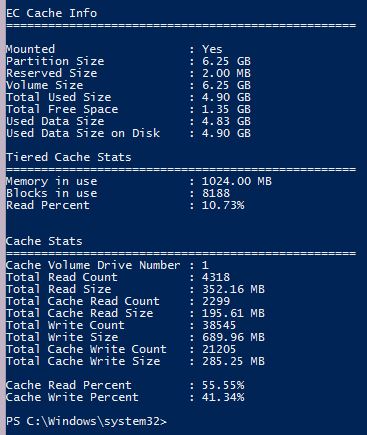Click the Blocks in use value 8188
Image resolution: width=367 pixels, height=435 pixels.
point(216,193)
